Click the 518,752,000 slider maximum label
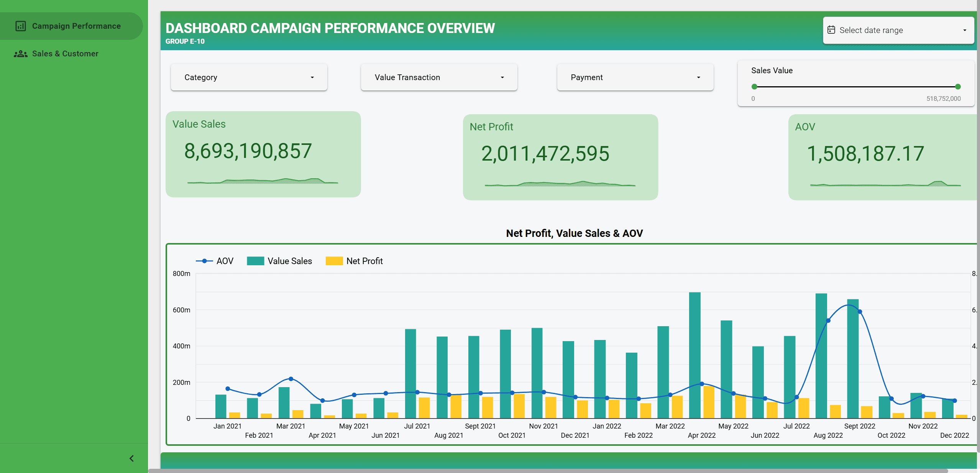 (x=943, y=99)
